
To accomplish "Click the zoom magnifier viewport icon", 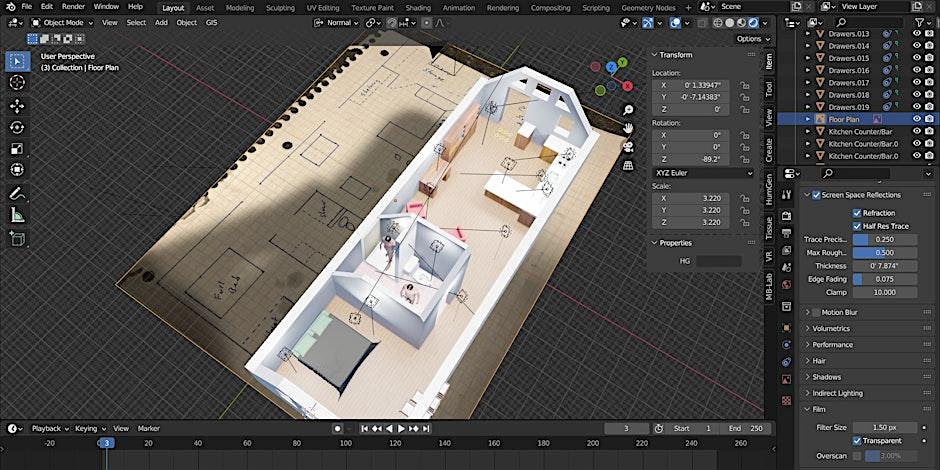I will click(628, 110).
